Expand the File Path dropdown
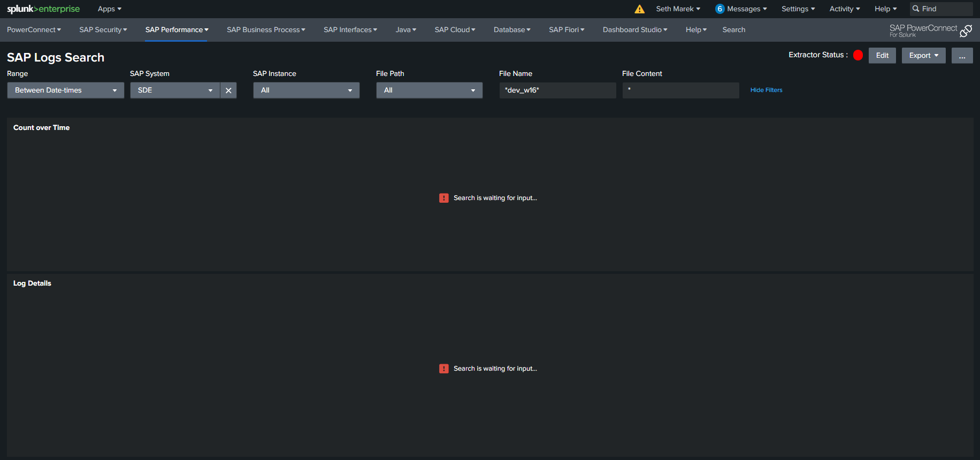Image resolution: width=980 pixels, height=460 pixels. (x=429, y=90)
